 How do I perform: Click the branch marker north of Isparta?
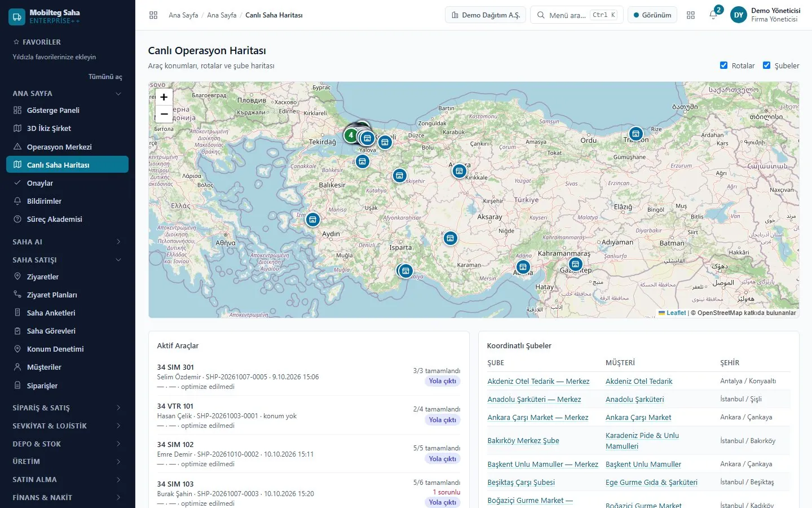(450, 238)
